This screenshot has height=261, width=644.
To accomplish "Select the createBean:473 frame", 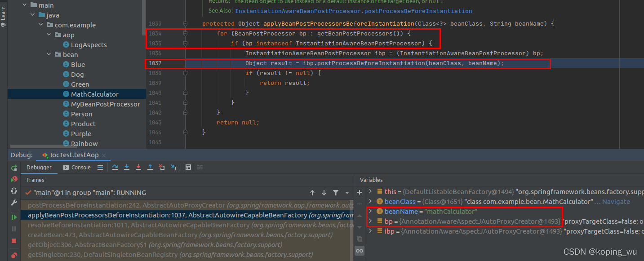I will [x=187, y=235].
